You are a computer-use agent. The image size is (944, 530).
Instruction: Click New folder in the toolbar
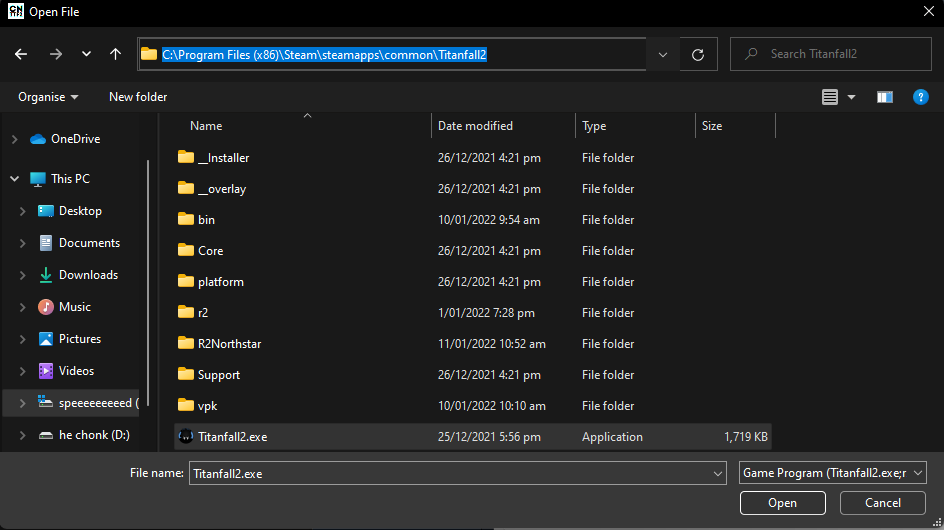pos(138,97)
